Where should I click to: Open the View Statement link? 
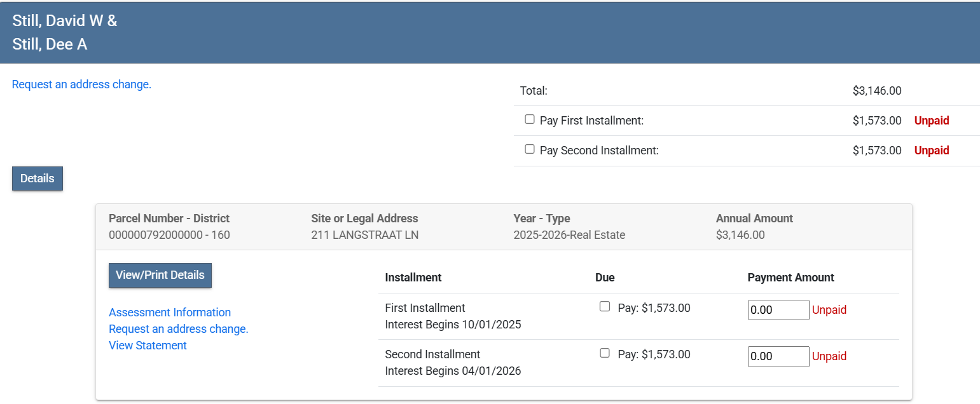[x=148, y=346]
